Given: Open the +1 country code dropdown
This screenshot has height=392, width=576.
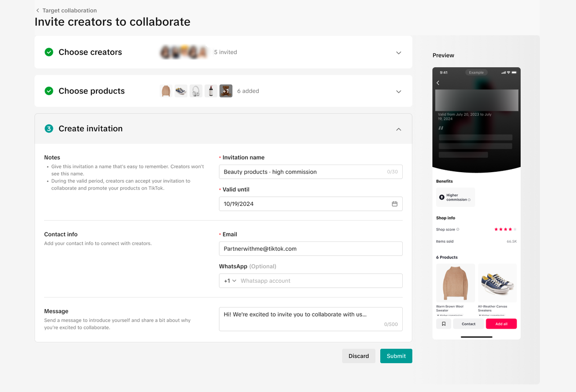Looking at the screenshot, I should click(x=230, y=281).
